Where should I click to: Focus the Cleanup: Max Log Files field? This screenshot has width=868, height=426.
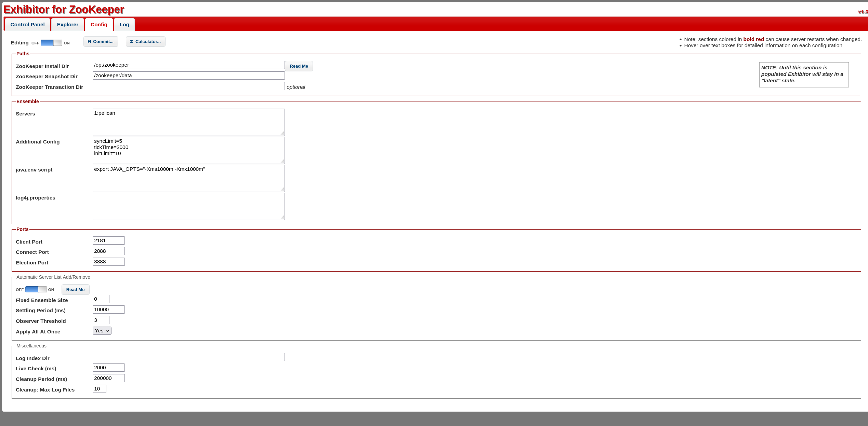pyautogui.click(x=100, y=389)
